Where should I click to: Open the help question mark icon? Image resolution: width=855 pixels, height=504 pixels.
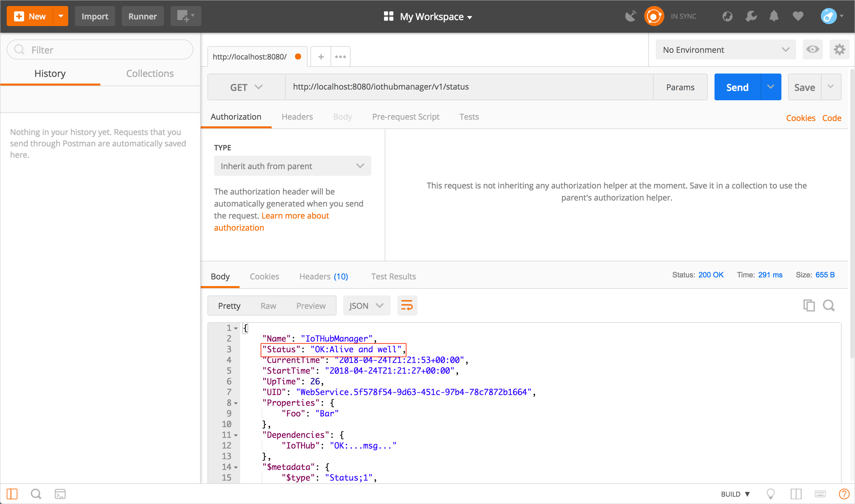click(x=844, y=494)
